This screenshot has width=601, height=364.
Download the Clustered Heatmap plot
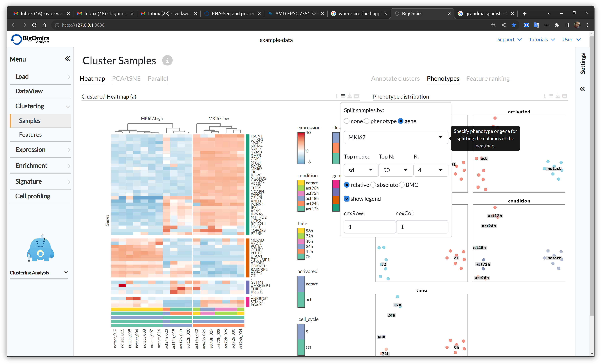[x=349, y=96]
